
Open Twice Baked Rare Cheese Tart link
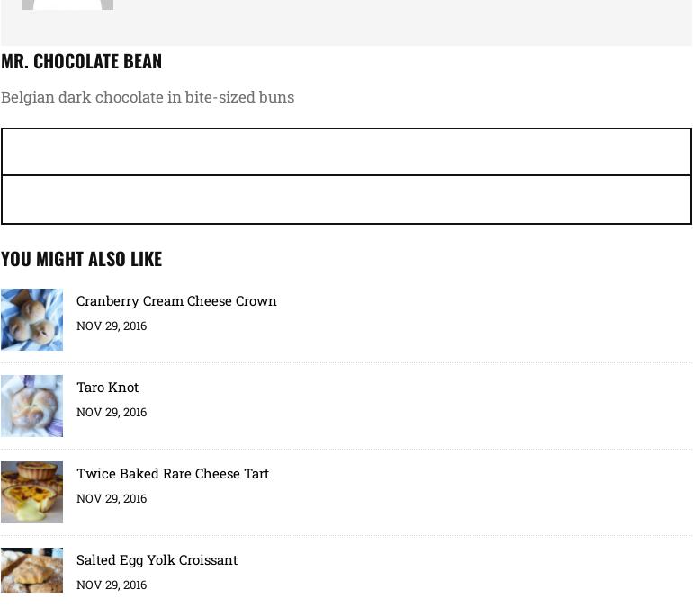point(173,474)
